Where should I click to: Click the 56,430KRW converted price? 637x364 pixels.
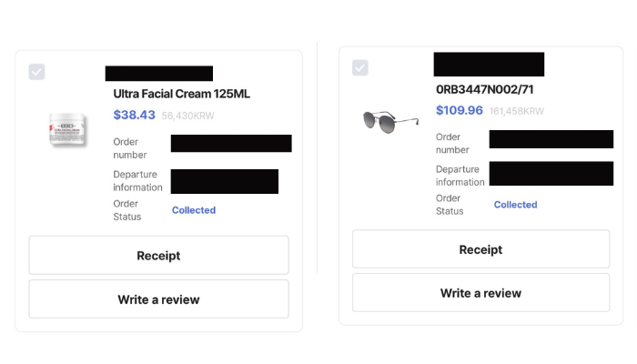click(188, 116)
